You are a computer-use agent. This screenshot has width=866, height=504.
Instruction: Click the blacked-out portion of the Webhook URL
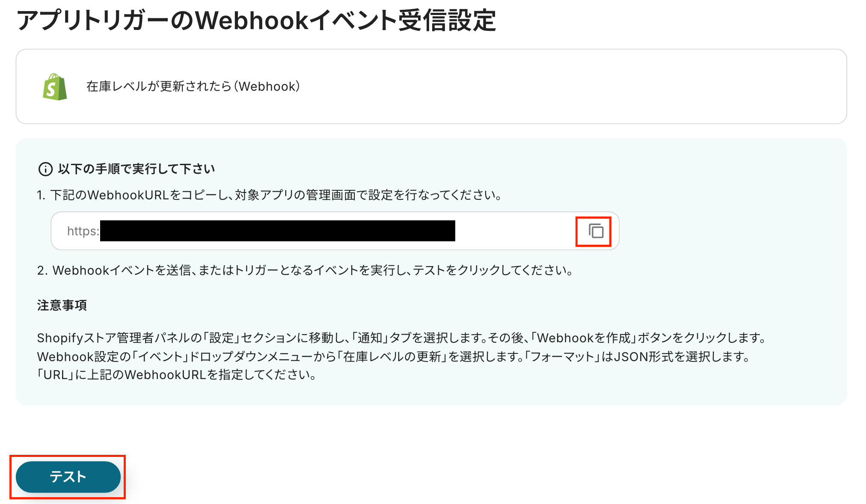pos(277,231)
